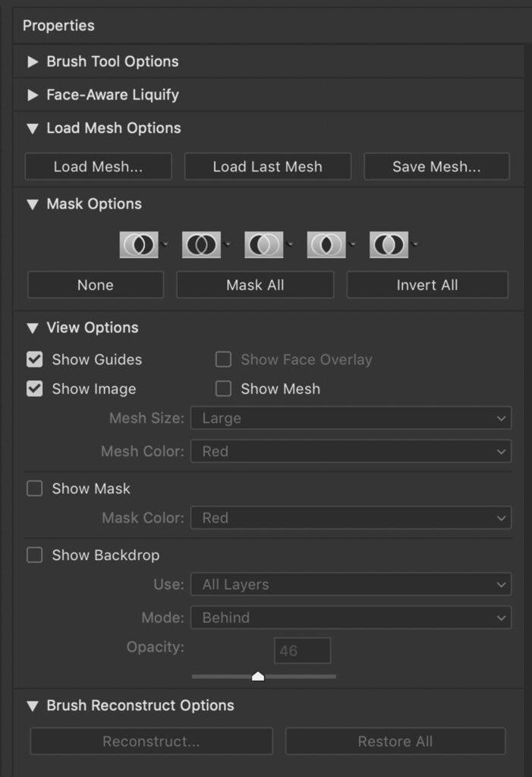Screen dimensions: 532x777
Task: Click the Invert Selection mask icon
Action: coord(389,244)
